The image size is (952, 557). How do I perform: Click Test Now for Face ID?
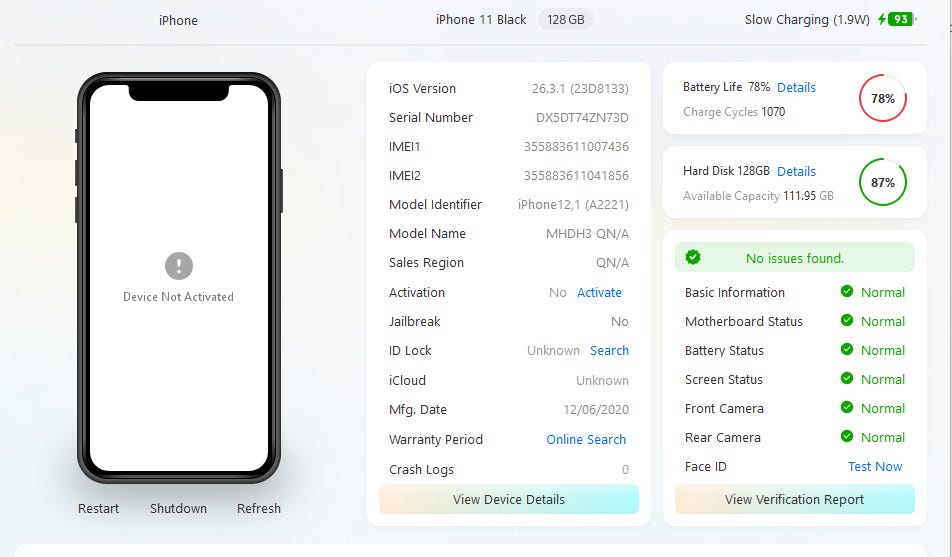click(x=875, y=466)
